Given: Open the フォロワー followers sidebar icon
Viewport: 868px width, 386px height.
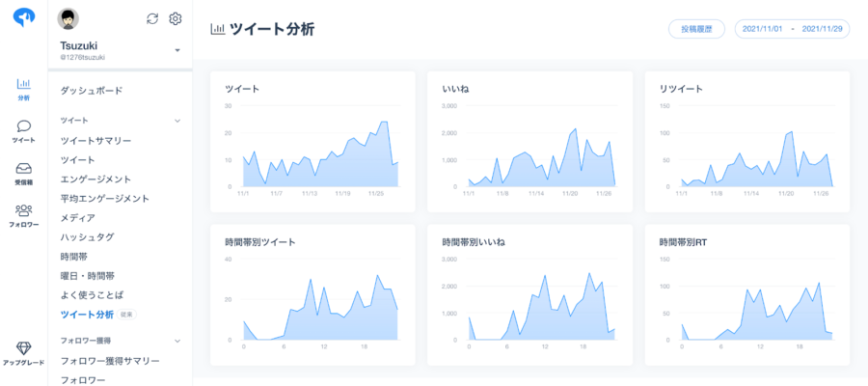Looking at the screenshot, I should (24, 216).
